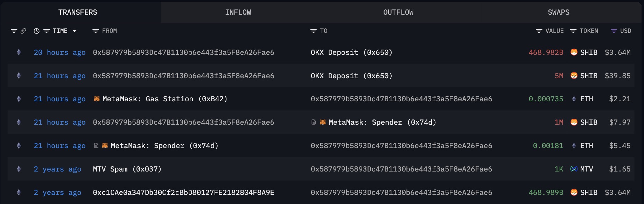Open the top OKX Deposit (0x650) address
The height and width of the screenshot is (204, 644).
(x=351, y=52)
